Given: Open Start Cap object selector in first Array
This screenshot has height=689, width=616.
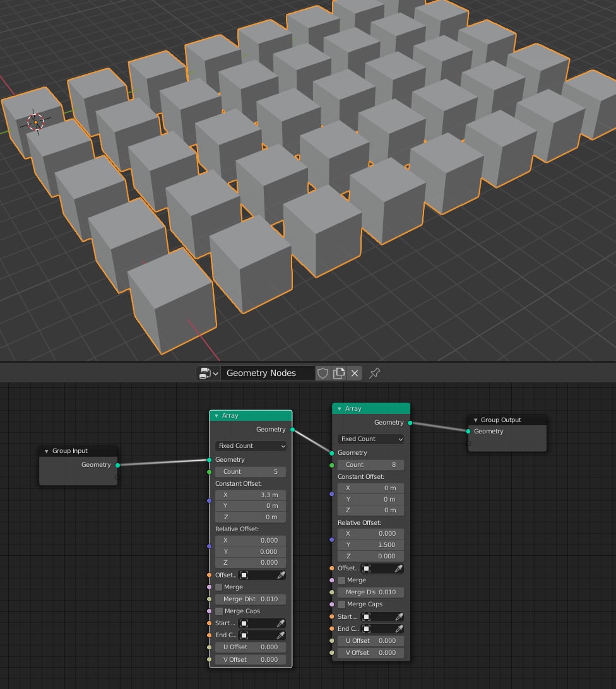Looking at the screenshot, I should 258,623.
